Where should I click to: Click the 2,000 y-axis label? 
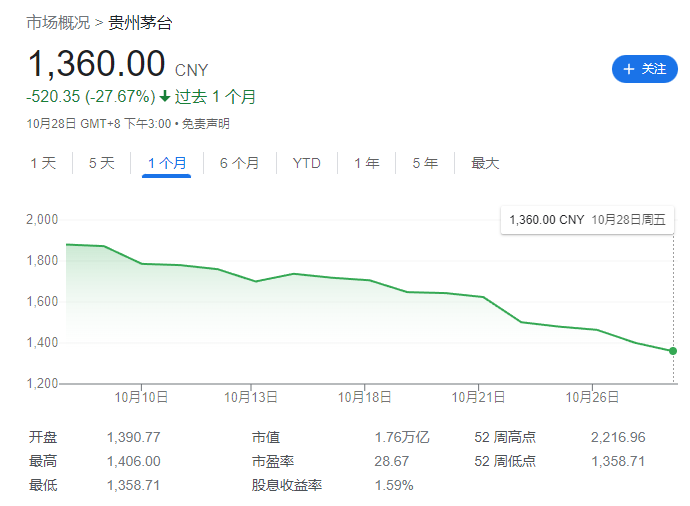click(x=42, y=220)
